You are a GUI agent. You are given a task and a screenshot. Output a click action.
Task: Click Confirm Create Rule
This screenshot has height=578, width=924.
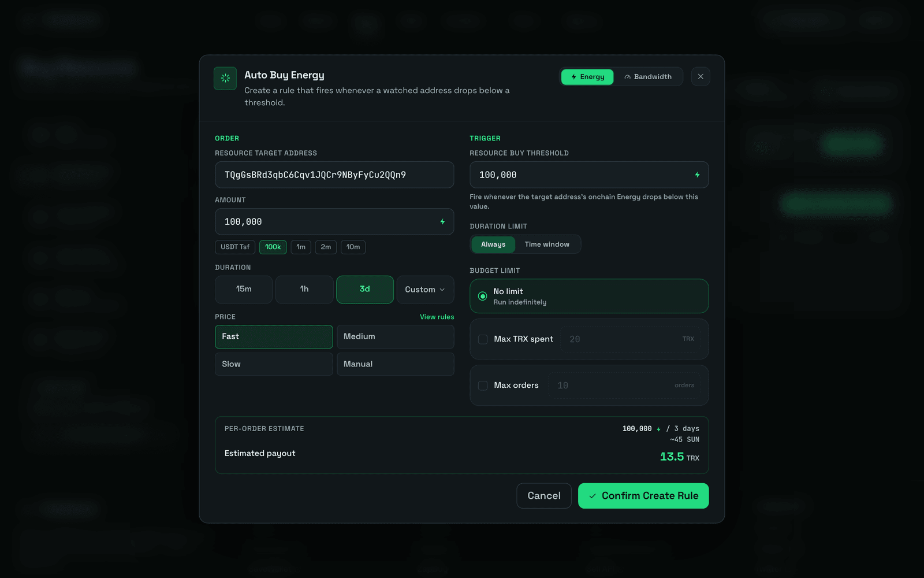pos(643,496)
